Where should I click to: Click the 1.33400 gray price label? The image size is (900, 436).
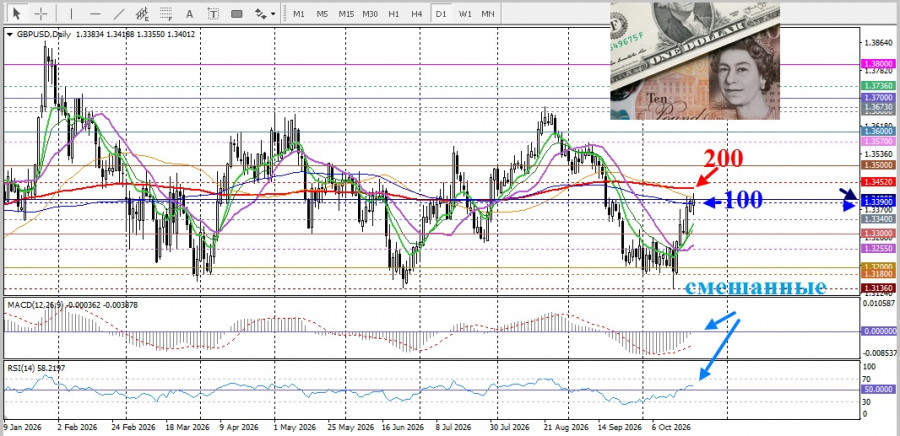[x=880, y=219]
